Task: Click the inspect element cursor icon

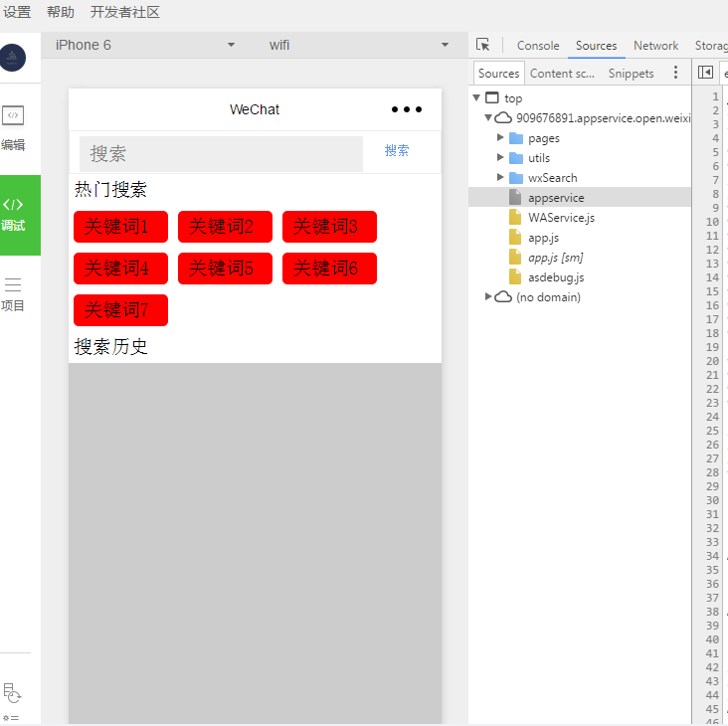Action: (483, 45)
